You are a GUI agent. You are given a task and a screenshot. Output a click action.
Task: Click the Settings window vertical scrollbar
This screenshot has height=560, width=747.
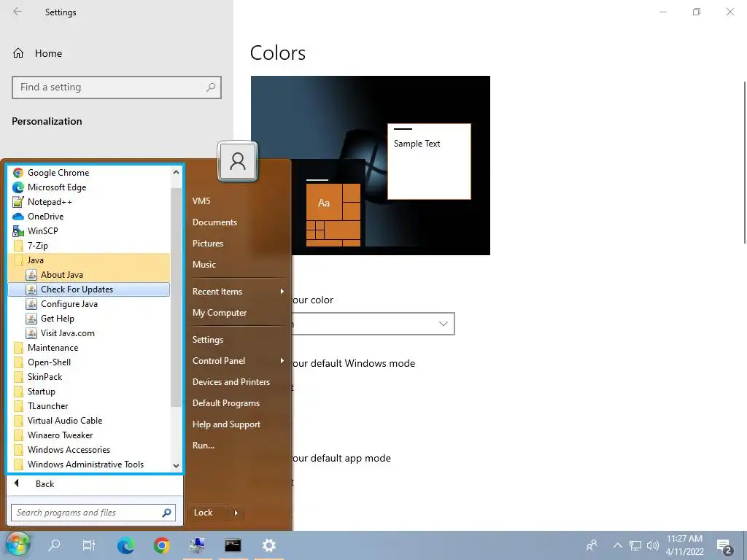pyautogui.click(x=744, y=162)
